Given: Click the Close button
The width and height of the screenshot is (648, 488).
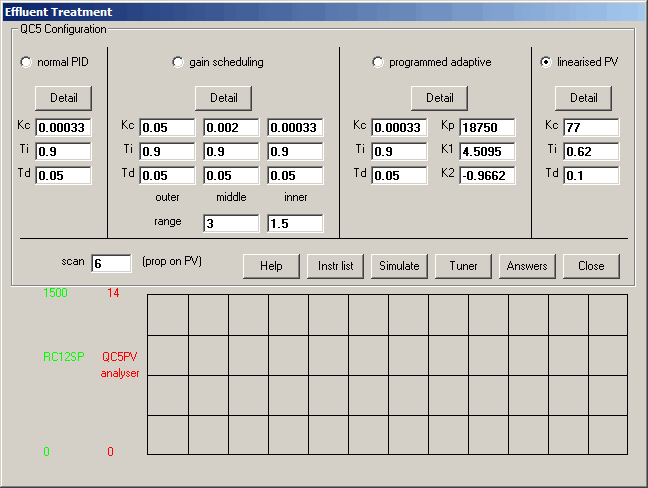Looking at the screenshot, I should tap(591, 266).
